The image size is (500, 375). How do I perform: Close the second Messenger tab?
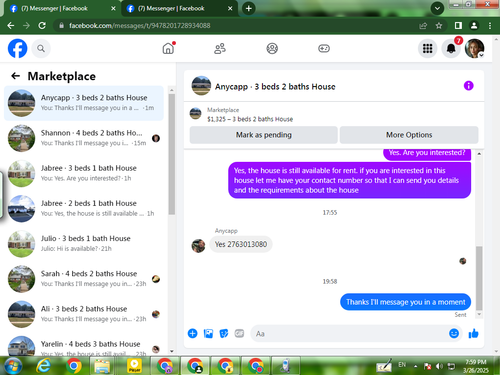tap(230, 8)
